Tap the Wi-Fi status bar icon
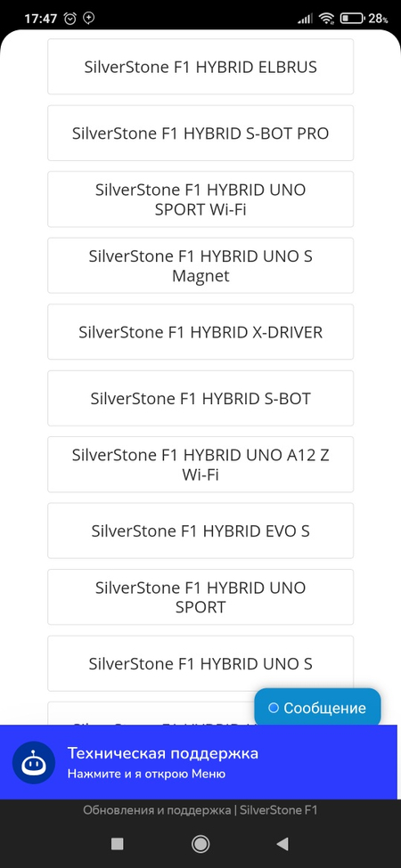The height and width of the screenshot is (868, 401). 326,19
